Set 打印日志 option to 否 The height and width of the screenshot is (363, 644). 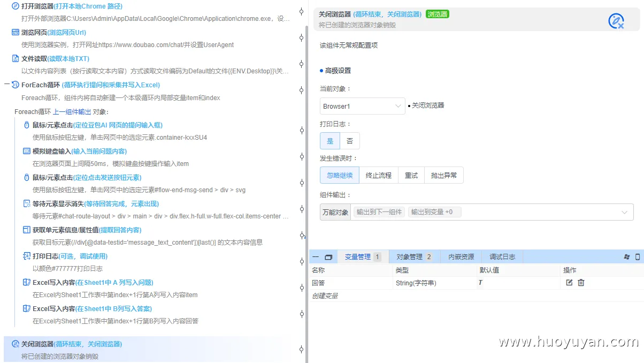[x=350, y=141]
